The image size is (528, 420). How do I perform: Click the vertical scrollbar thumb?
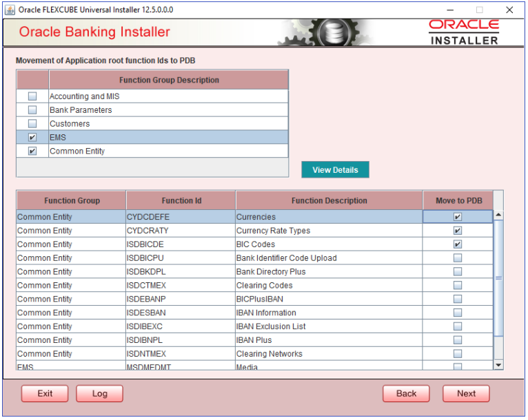point(498,277)
